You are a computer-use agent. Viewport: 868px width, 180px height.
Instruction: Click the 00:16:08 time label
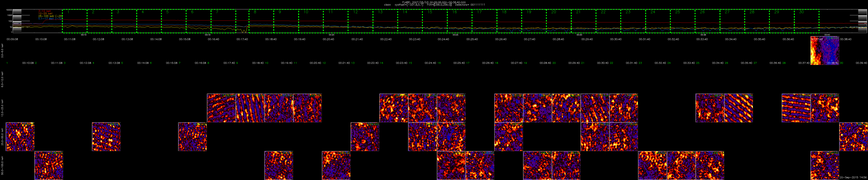tap(200, 63)
